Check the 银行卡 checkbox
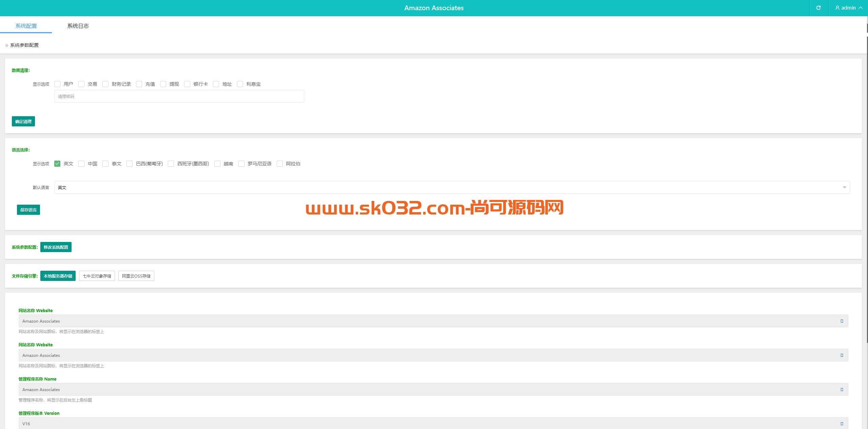Screen dimensions: 868x429 pyautogui.click(x=187, y=84)
